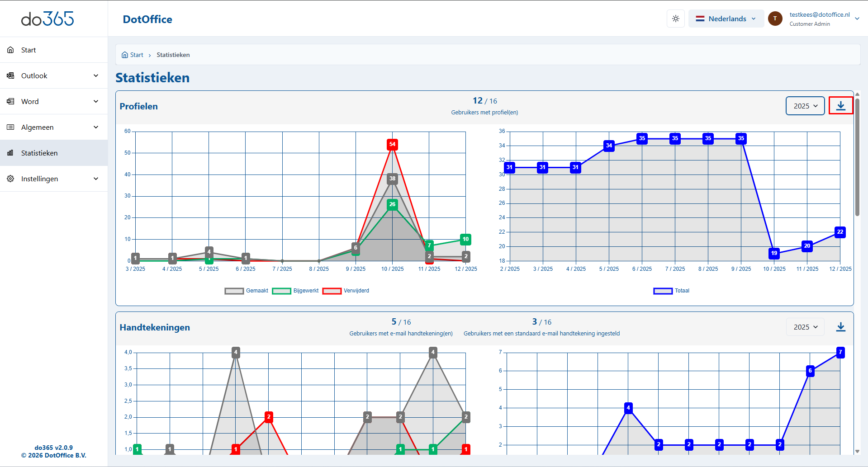
Task: Download the Handtekeningen statistics
Action: tap(840, 327)
